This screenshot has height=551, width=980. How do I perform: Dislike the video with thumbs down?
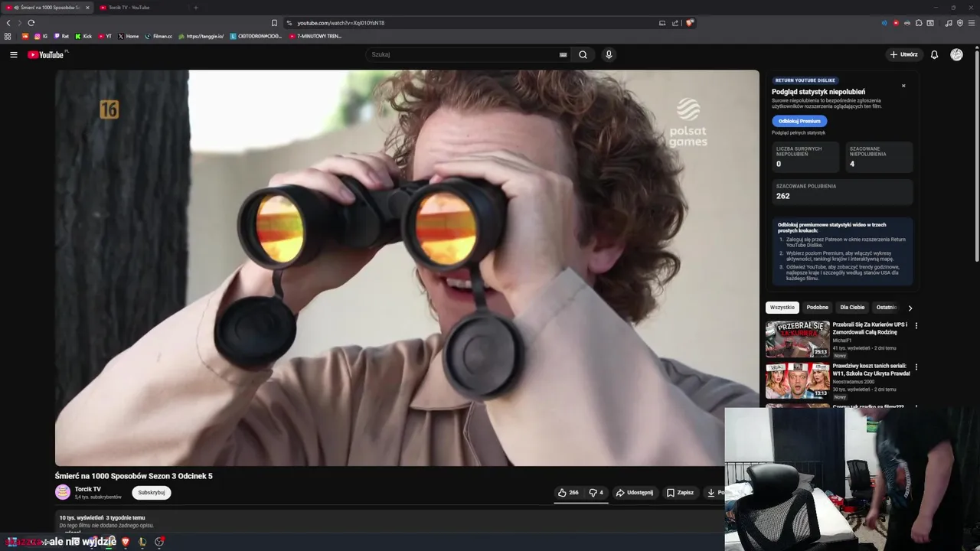coord(596,493)
